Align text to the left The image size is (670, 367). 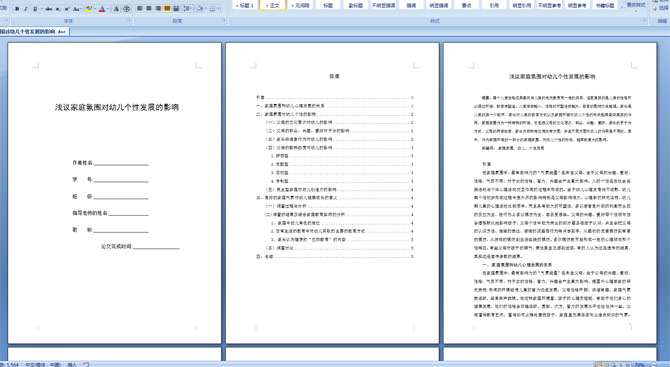click(139, 9)
